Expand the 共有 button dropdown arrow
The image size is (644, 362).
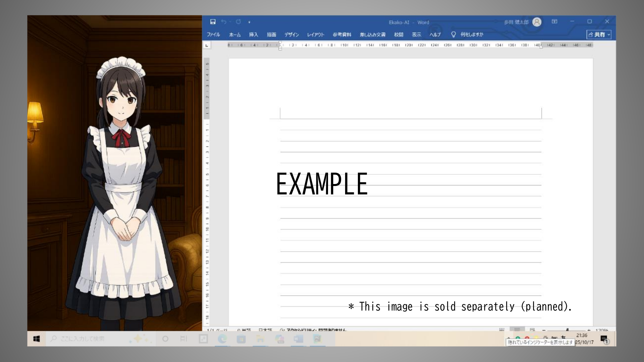click(609, 35)
